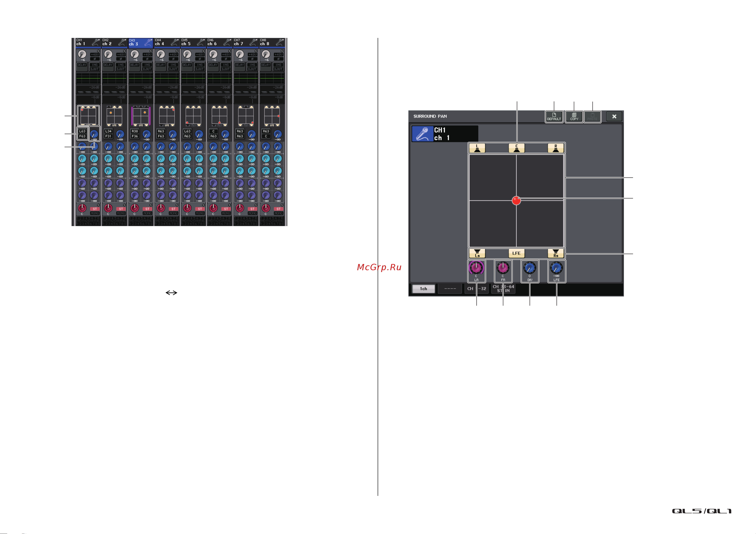Click the L speaker button in Surround Pan
Screen dimensions: 756x534
pos(477,148)
